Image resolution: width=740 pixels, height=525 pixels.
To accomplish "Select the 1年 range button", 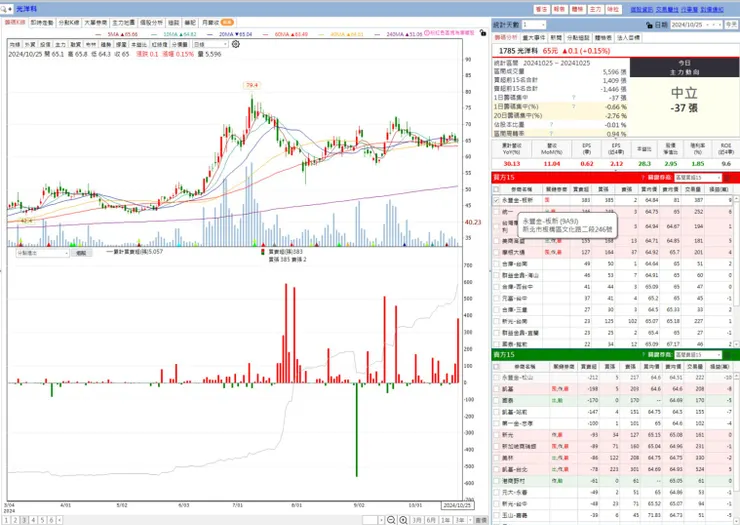I will (x=445, y=520).
